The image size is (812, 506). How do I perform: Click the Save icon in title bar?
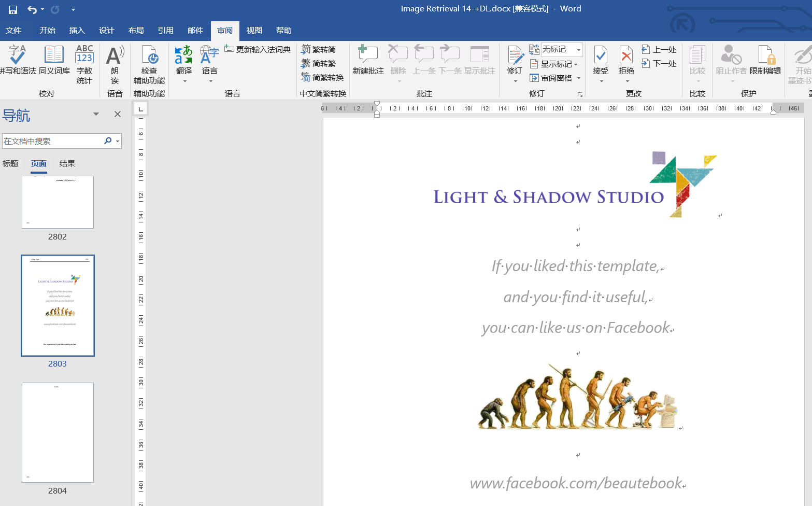click(13, 9)
